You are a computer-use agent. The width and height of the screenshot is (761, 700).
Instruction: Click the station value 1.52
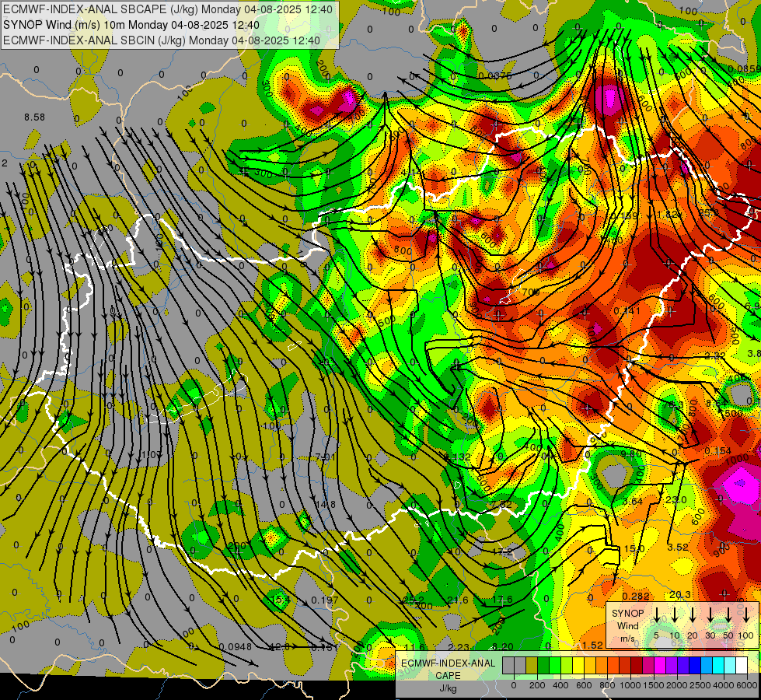(592, 645)
